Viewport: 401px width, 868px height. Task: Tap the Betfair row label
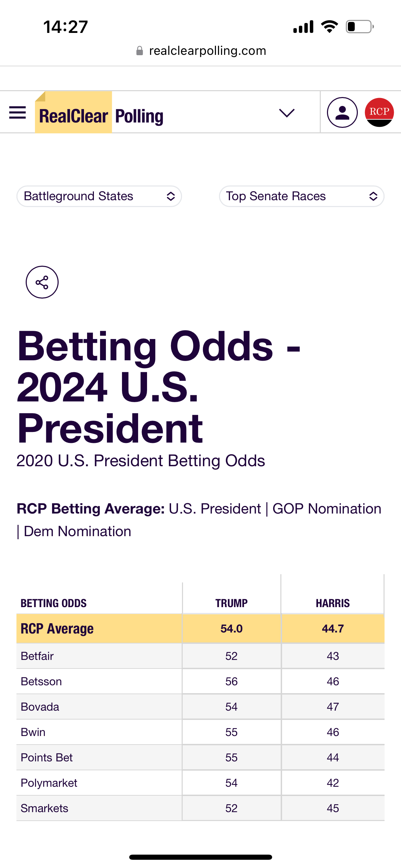[37, 656]
